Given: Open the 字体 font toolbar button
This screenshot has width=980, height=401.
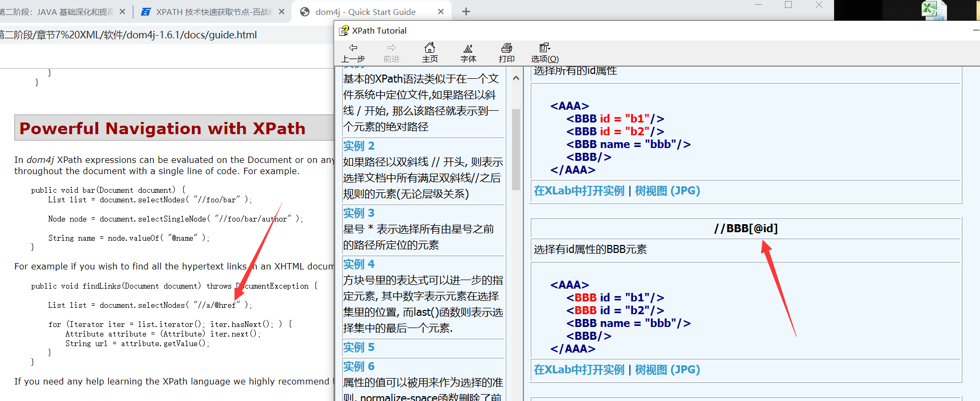Looking at the screenshot, I should (468, 53).
